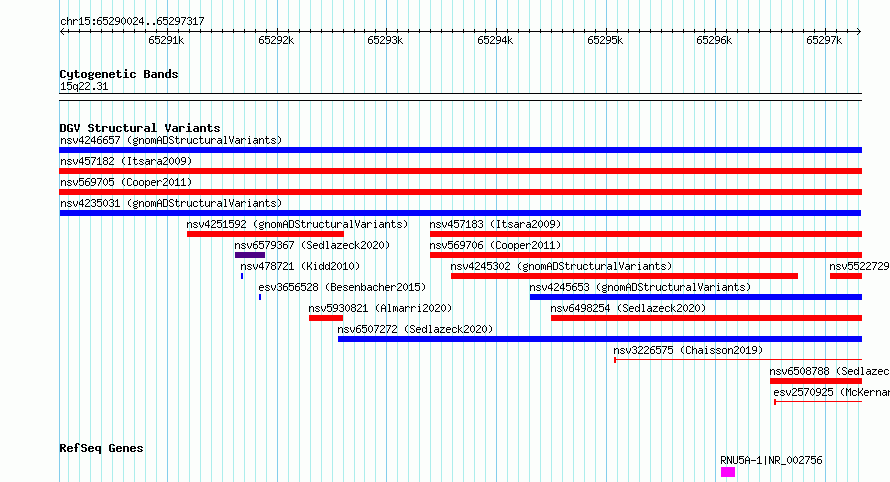890x482 pixels.
Task: Click the RefSeq Genes track title
Action: 101,449
